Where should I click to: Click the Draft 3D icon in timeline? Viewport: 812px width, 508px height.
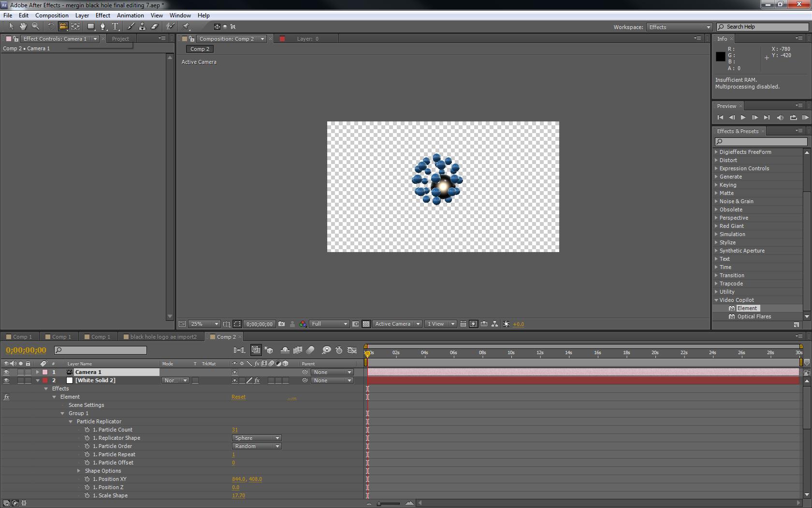(269, 350)
